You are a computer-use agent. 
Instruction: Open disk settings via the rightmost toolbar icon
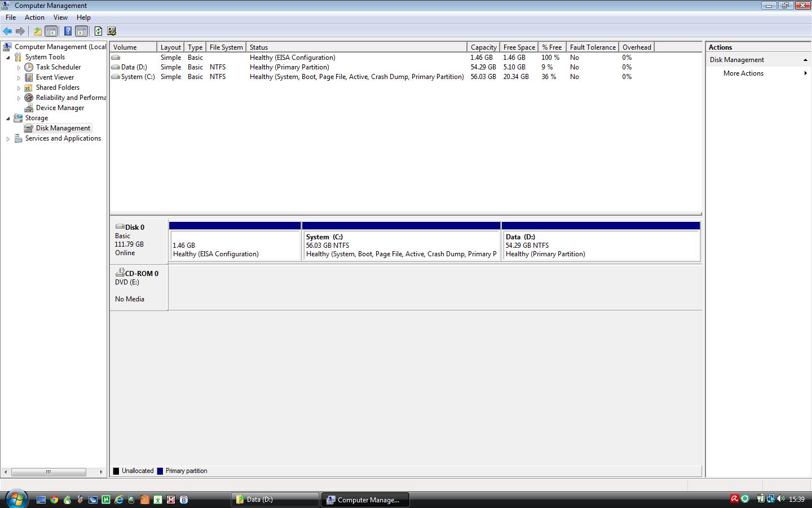coord(112,31)
